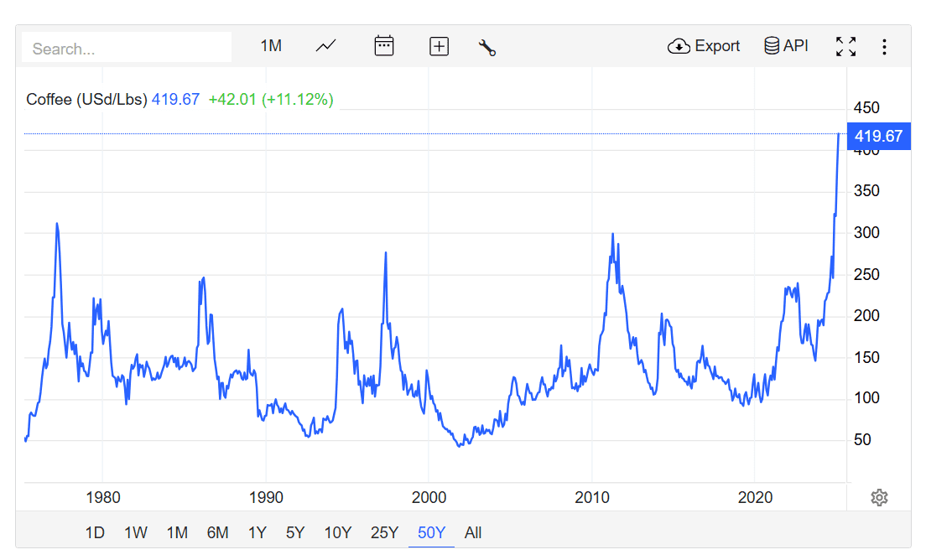Select the 25Y time range tab
Viewport: 926px width, 560px height.
coord(384,533)
